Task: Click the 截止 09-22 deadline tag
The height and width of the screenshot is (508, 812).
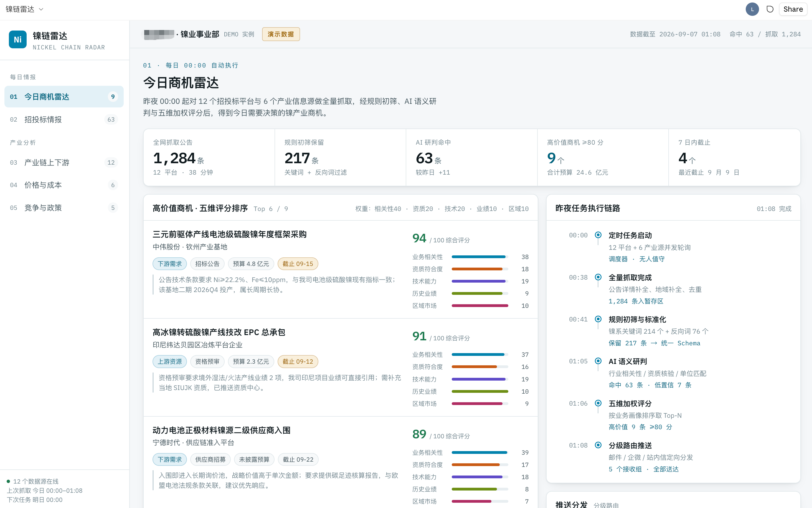Action: (x=298, y=460)
